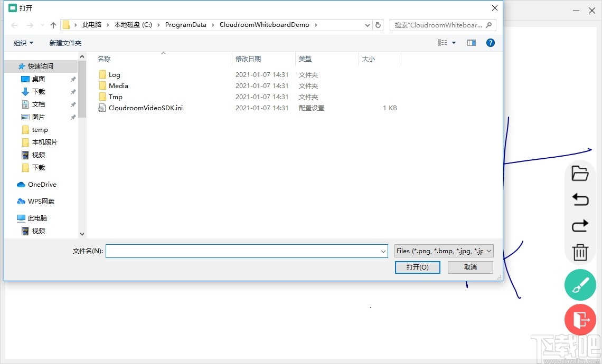This screenshot has width=602, height=364.
Task: Expand the view options dropdown arrow
Action: click(454, 43)
